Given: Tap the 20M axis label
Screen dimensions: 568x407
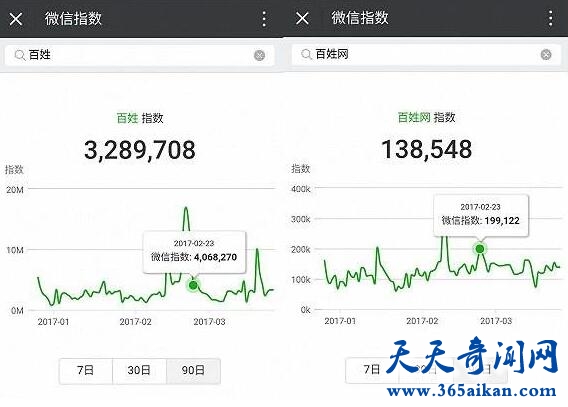Looking at the screenshot, I should [x=15, y=190].
